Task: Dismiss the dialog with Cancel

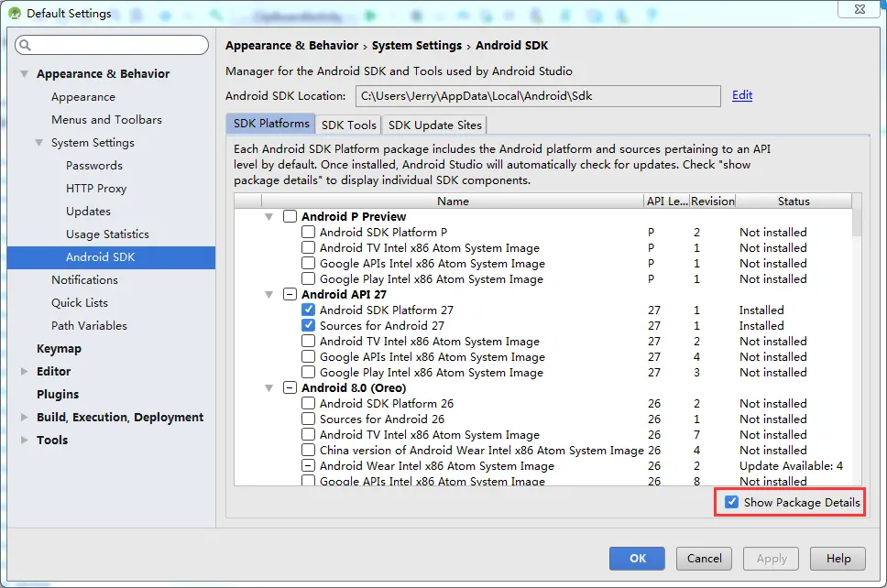Action: click(705, 559)
